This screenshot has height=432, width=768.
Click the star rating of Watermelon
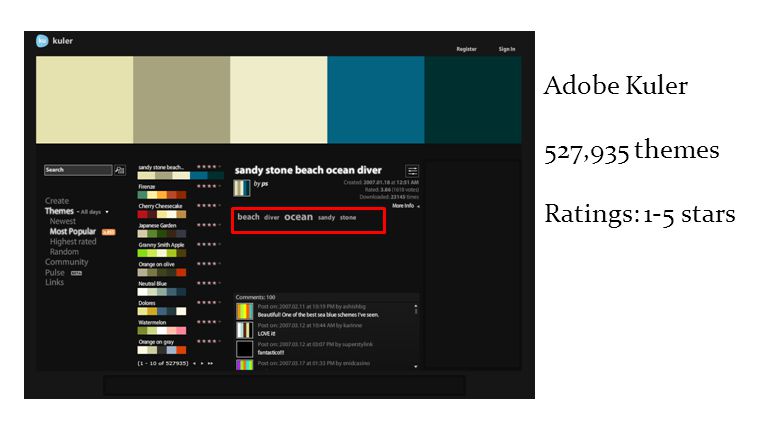(209, 322)
